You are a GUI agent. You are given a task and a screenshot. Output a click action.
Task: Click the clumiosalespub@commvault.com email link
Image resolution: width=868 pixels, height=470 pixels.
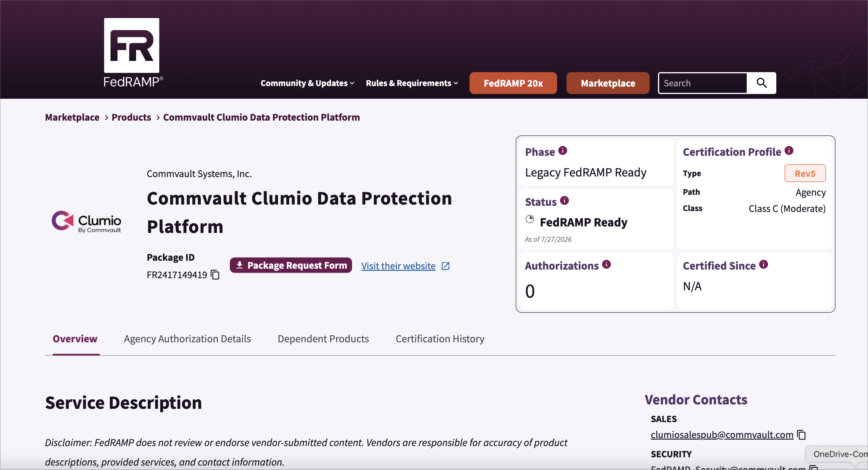[722, 435]
